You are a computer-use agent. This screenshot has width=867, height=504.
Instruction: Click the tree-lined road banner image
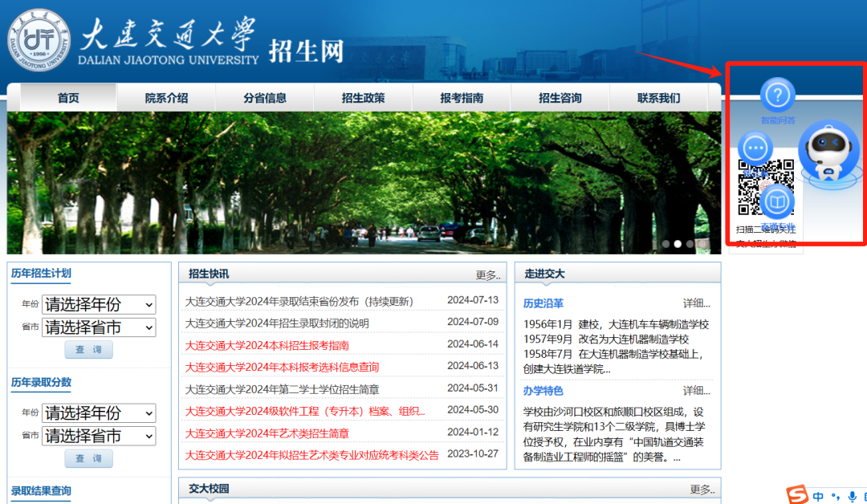(361, 183)
